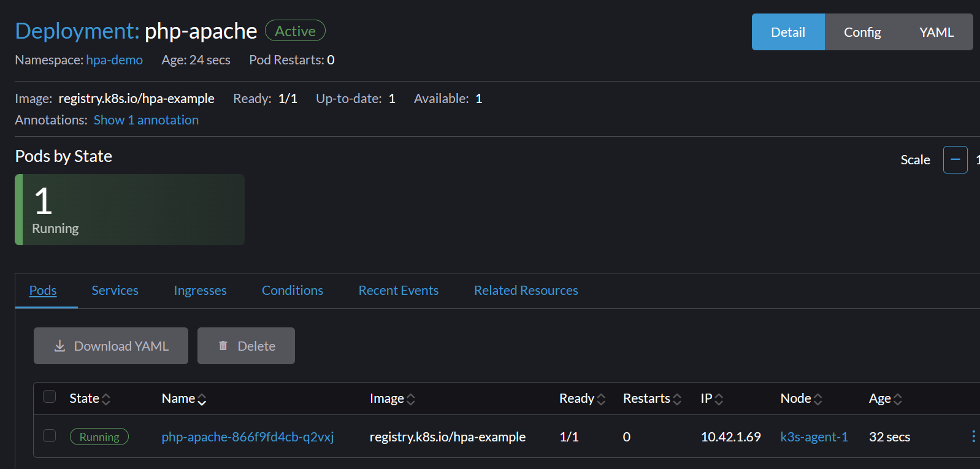
Task: Switch to the Config view
Action: tap(862, 32)
